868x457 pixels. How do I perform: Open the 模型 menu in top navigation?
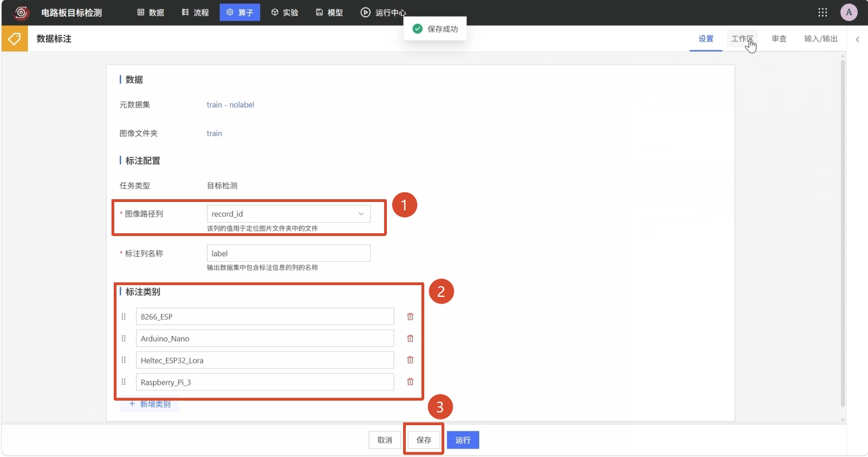coord(329,12)
